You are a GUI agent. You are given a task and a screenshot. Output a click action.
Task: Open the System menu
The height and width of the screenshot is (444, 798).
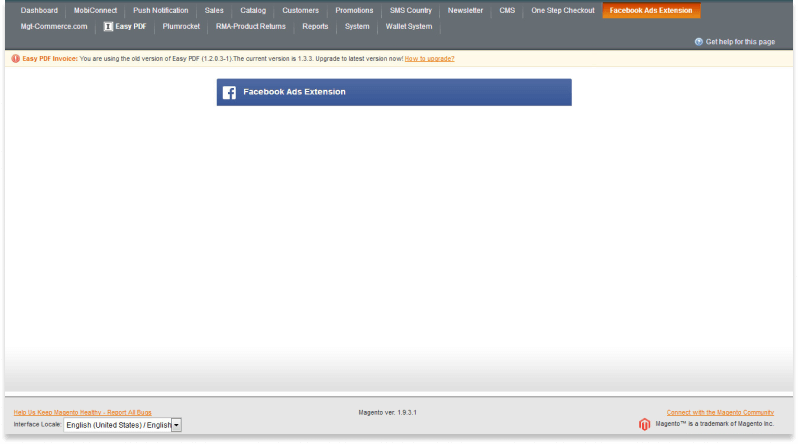(357, 26)
